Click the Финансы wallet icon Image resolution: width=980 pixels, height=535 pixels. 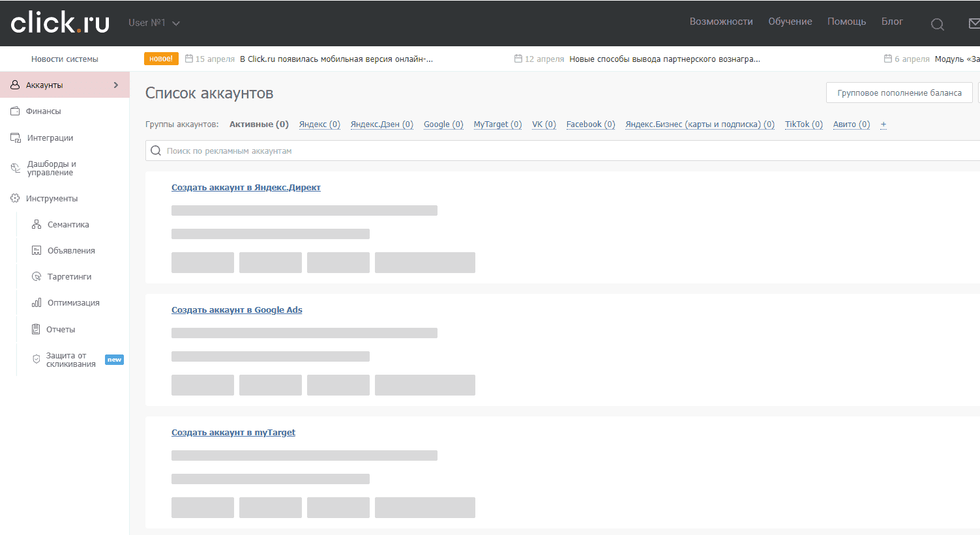(x=15, y=111)
